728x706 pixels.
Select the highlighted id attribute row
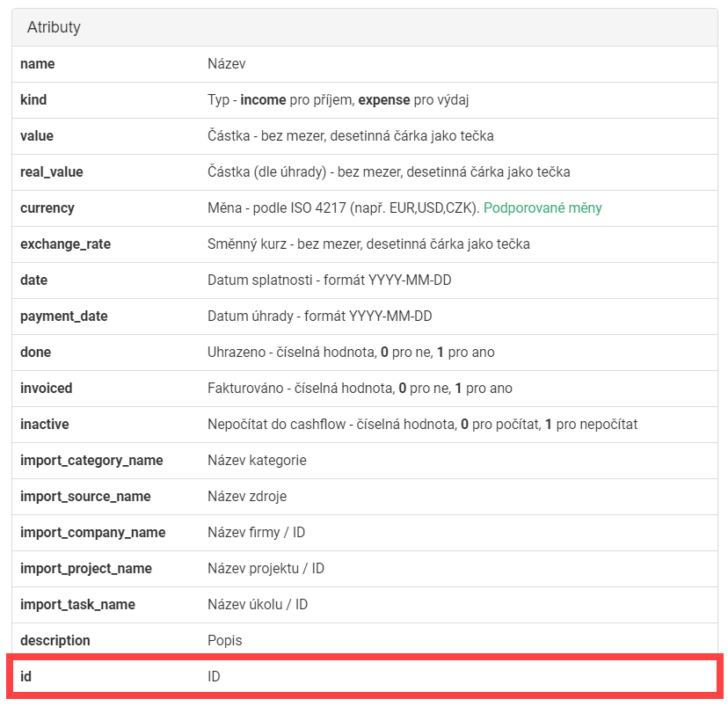364,677
